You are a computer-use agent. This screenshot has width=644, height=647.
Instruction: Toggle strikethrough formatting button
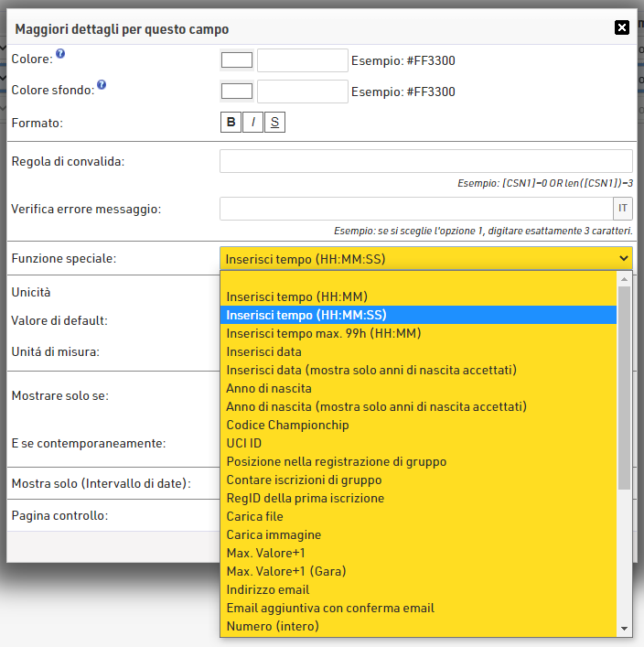pos(274,123)
